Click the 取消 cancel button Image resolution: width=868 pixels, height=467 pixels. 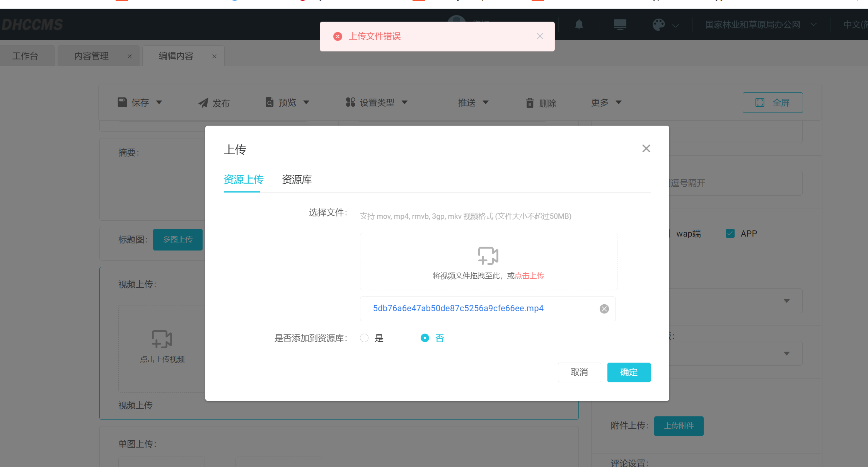[579, 372]
